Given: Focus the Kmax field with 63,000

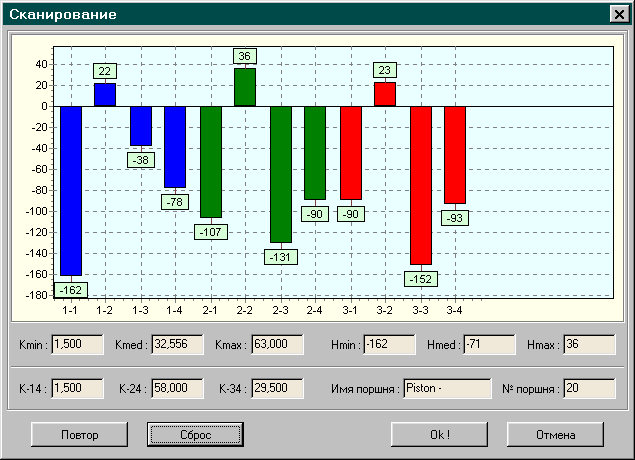Looking at the screenshot, I should (276, 345).
